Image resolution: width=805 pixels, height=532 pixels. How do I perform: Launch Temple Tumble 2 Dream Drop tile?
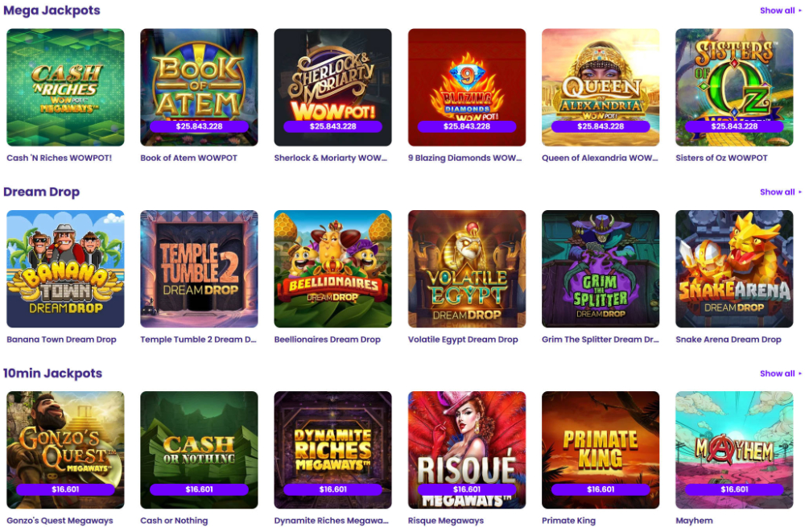(199, 269)
